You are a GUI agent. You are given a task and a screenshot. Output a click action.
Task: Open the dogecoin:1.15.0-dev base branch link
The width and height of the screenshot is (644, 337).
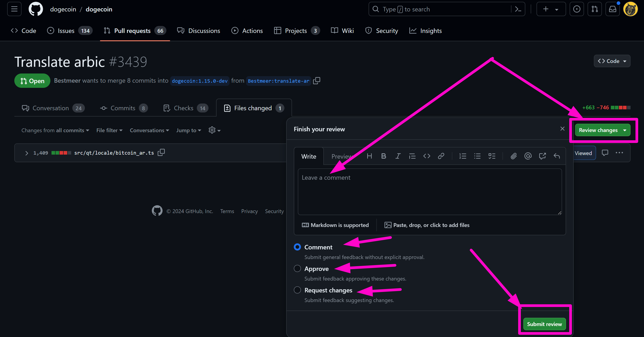coord(200,81)
